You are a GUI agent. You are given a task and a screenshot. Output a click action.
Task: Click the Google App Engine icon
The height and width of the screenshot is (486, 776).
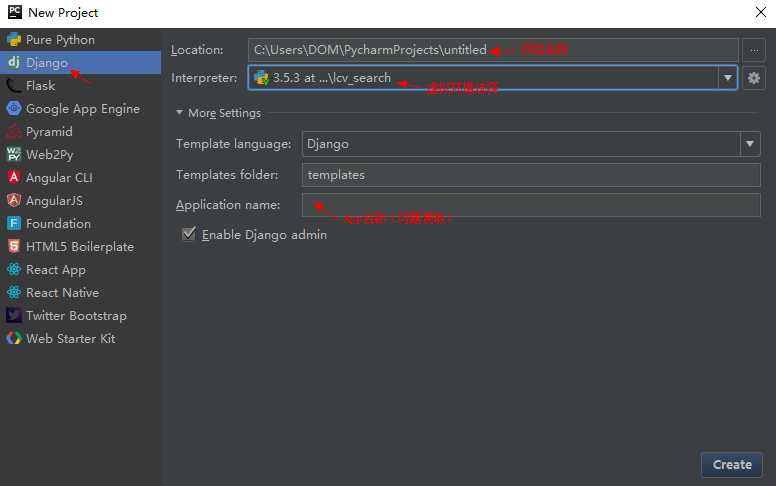(14, 108)
